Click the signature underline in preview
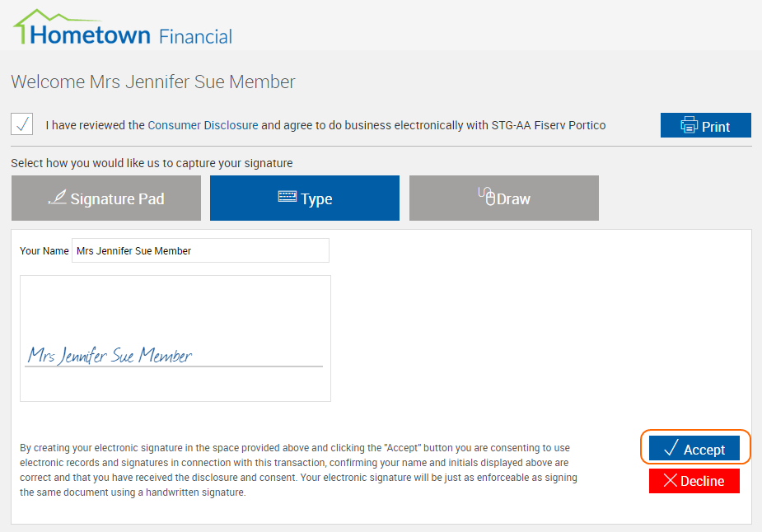Image resolution: width=762 pixels, height=532 pixels. (174, 366)
